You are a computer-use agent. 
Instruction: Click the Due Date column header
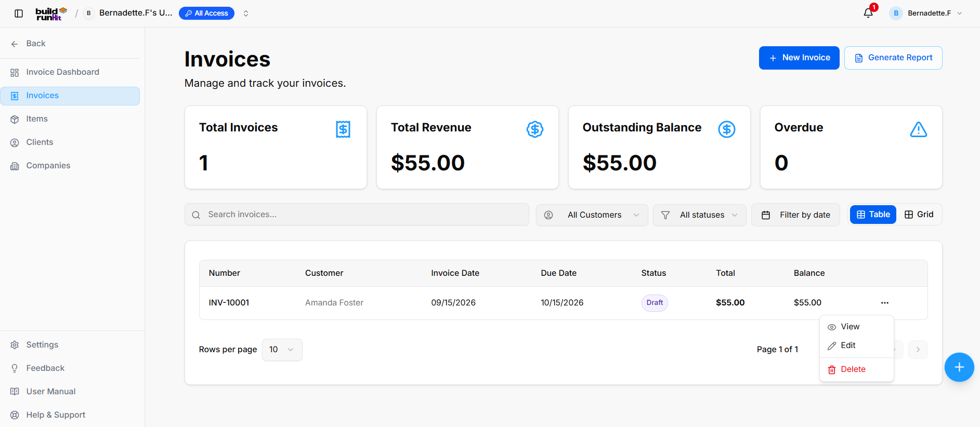tap(558, 273)
